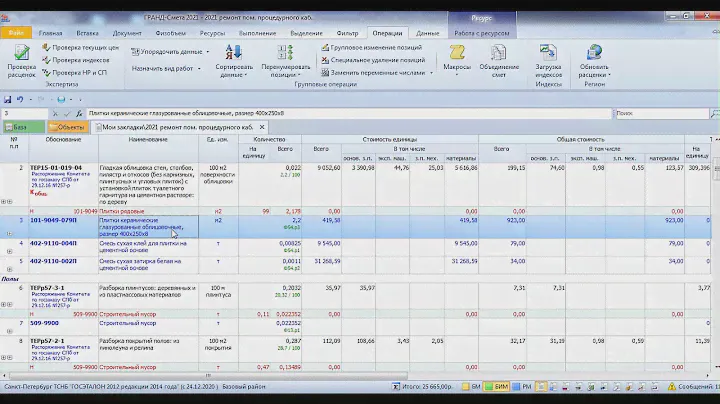Click the Проверка расценок icon
The image size is (720, 404).
(x=21, y=62)
